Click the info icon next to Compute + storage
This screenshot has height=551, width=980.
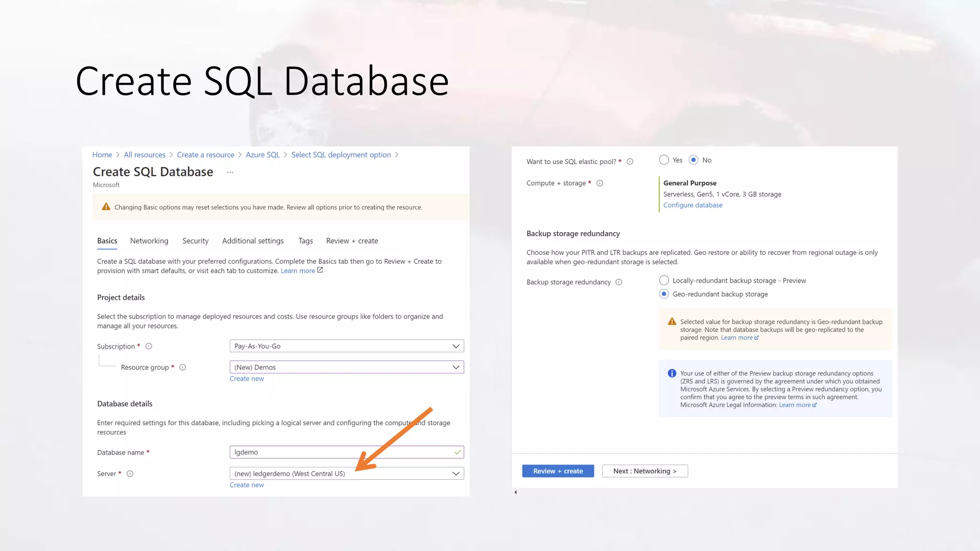coord(600,183)
